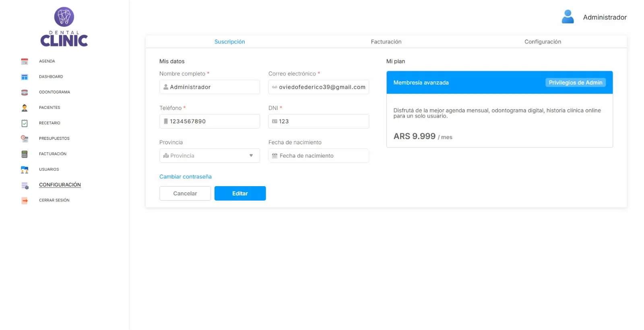Image resolution: width=644 pixels, height=330 pixels.
Task: Click the Dashboard icon in sidebar
Action: (25, 77)
